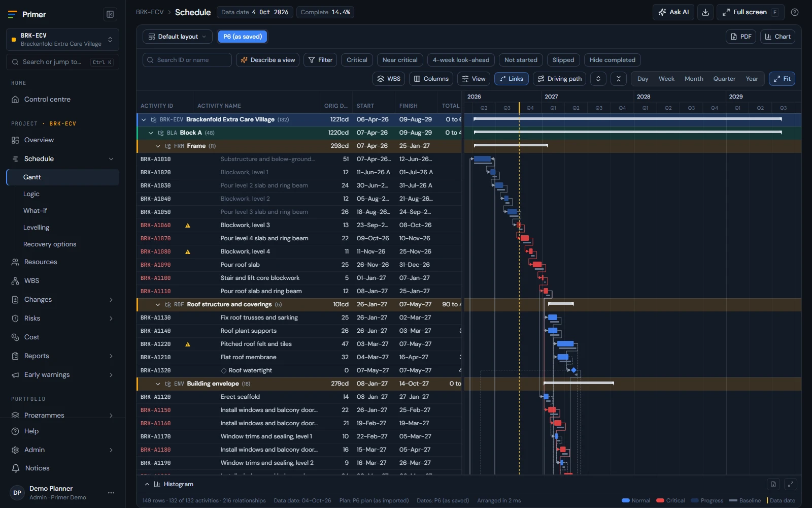Toggle Driving path button
The image size is (812, 508).
(x=559, y=79)
